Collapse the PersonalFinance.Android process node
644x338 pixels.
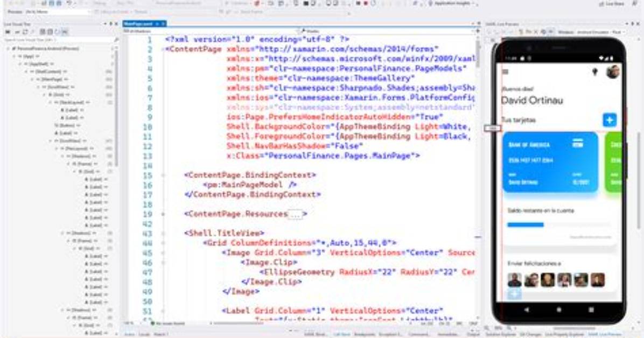(8, 48)
